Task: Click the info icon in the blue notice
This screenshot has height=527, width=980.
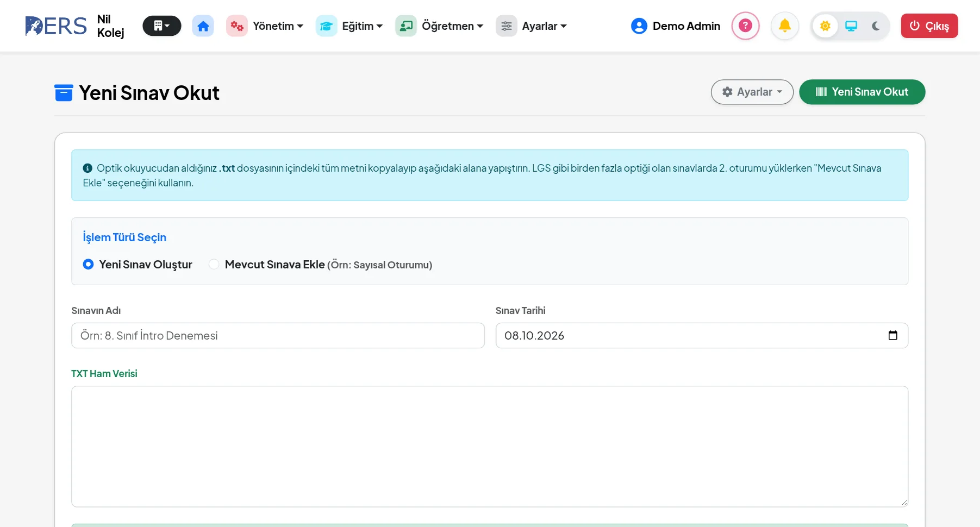Action: pos(88,168)
